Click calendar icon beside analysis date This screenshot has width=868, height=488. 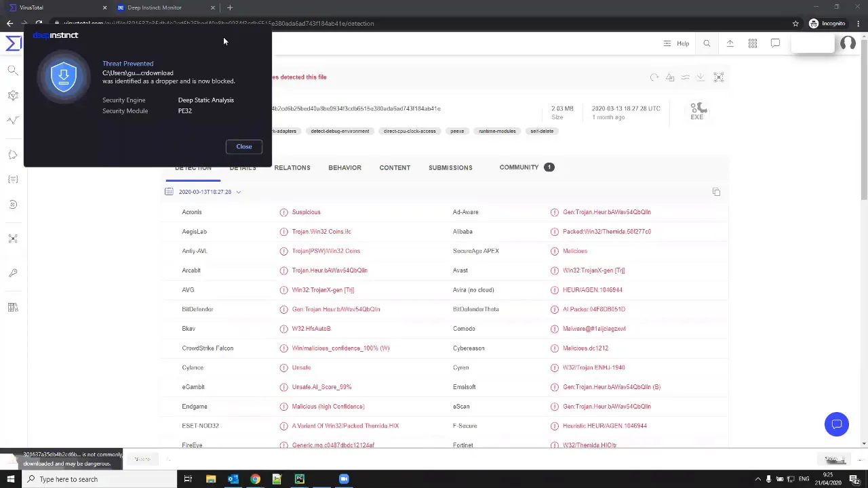(169, 192)
